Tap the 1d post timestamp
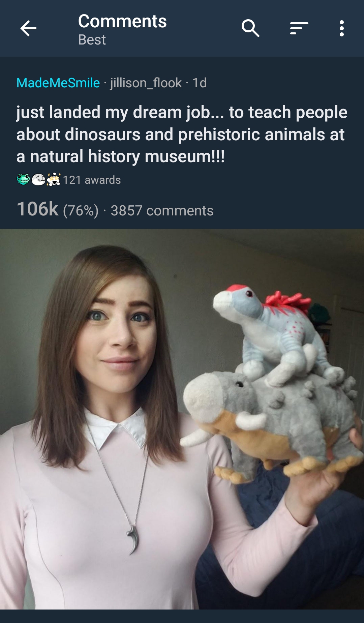The image size is (364, 623). [199, 83]
